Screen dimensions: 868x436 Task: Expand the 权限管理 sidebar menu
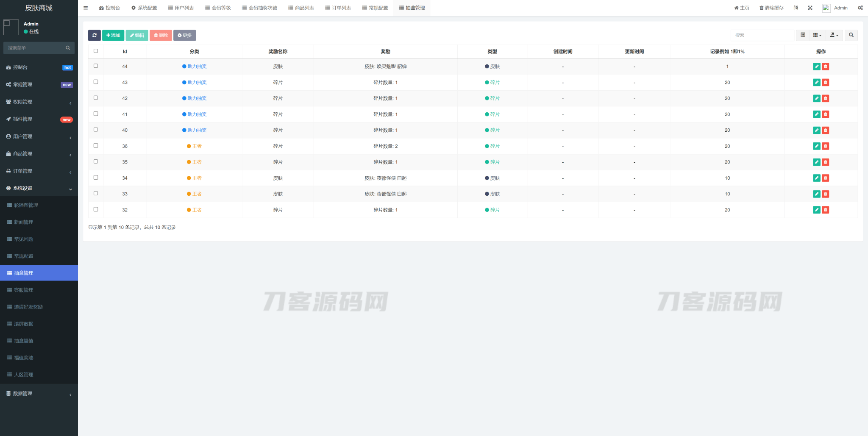coord(39,102)
